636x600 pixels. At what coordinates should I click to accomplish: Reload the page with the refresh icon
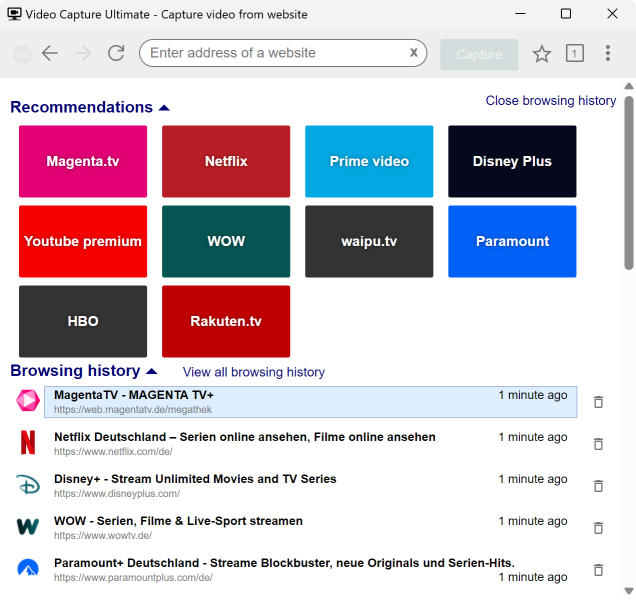(x=116, y=54)
